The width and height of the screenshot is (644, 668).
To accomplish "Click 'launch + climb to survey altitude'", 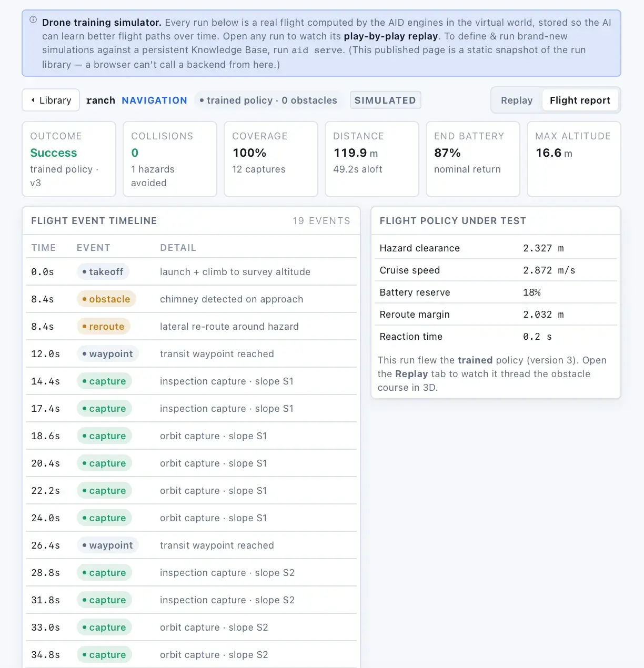I will point(235,271).
